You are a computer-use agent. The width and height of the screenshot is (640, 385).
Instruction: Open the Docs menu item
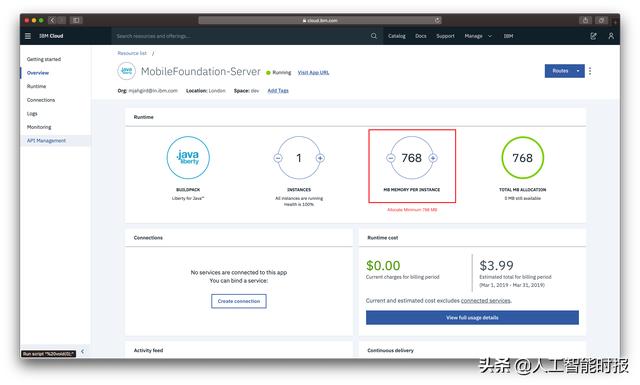[421, 36]
